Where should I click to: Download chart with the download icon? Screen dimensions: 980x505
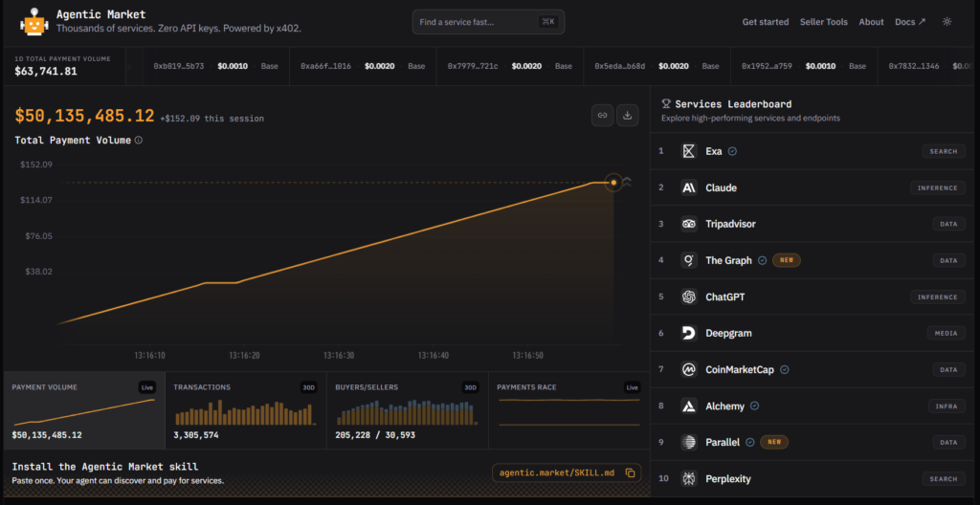point(628,115)
